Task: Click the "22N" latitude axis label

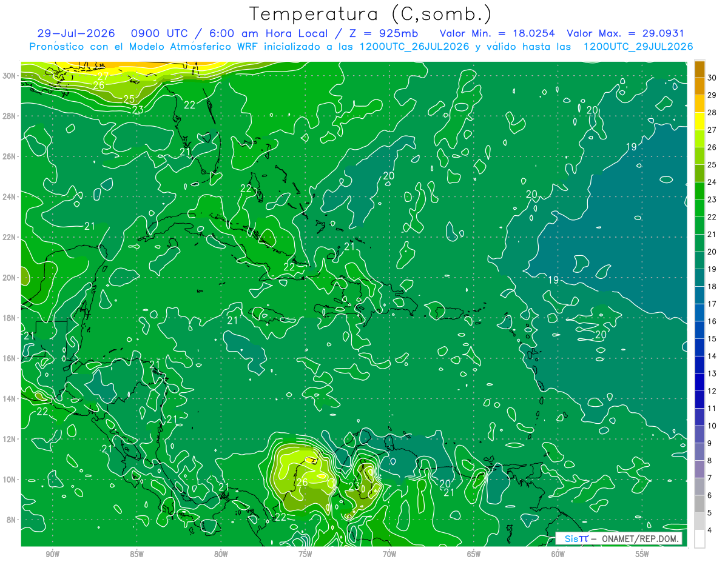Action: pos(9,237)
